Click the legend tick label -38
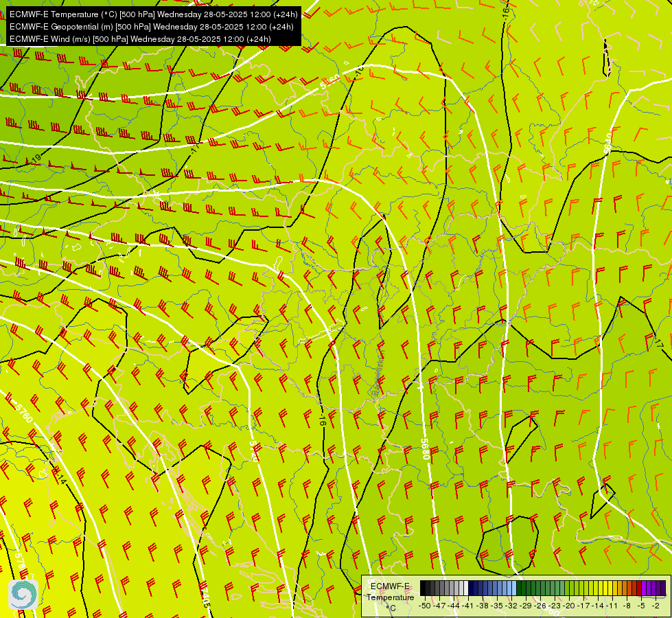Viewport: 672px width, 618px height. click(x=482, y=606)
